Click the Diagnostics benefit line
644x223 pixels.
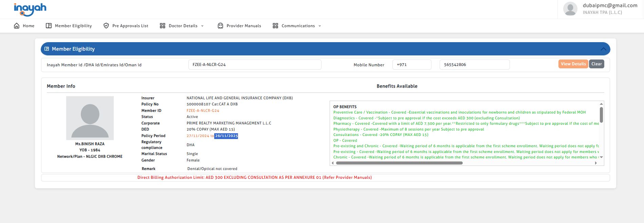click(x=426, y=118)
